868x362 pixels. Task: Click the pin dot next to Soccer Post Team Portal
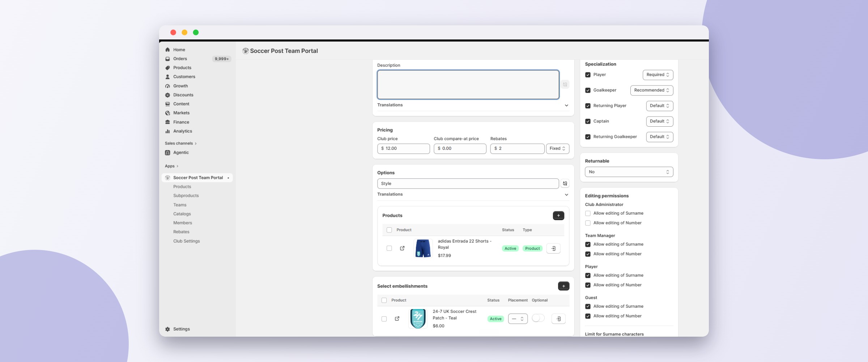[x=228, y=178]
